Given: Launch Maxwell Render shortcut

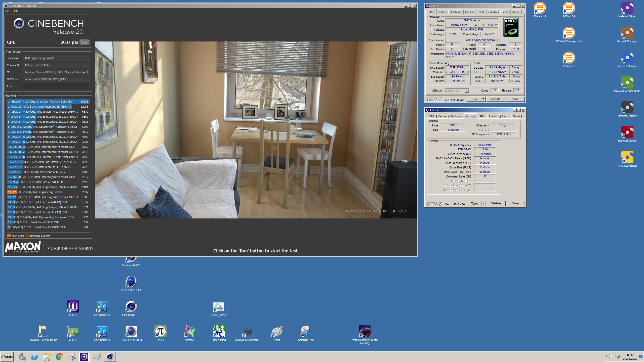Looking at the screenshot, I should (x=627, y=109).
